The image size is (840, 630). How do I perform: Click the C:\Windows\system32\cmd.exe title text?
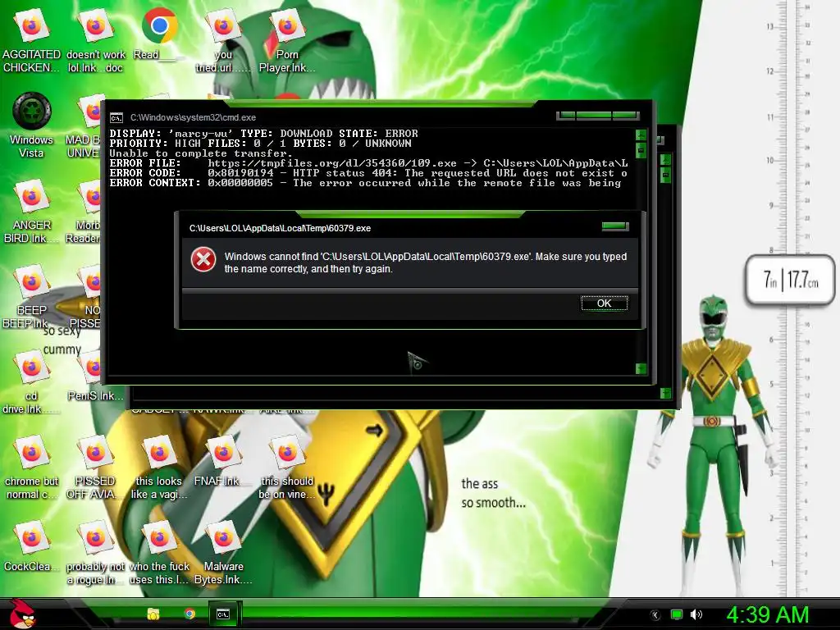(x=193, y=117)
